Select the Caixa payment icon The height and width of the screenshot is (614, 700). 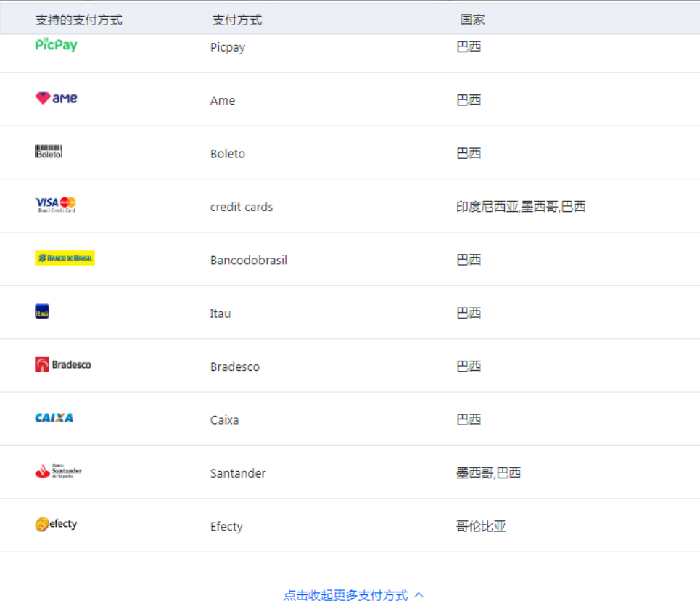(x=55, y=418)
